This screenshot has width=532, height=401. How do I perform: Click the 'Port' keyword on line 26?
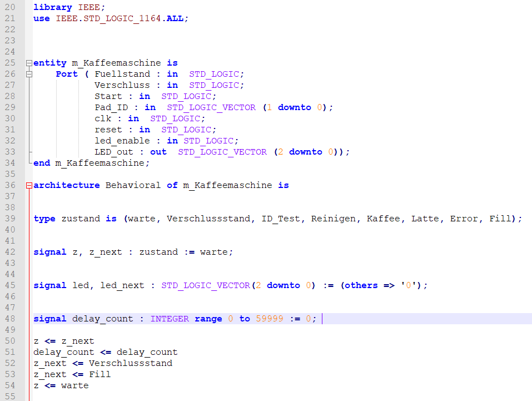67,75
